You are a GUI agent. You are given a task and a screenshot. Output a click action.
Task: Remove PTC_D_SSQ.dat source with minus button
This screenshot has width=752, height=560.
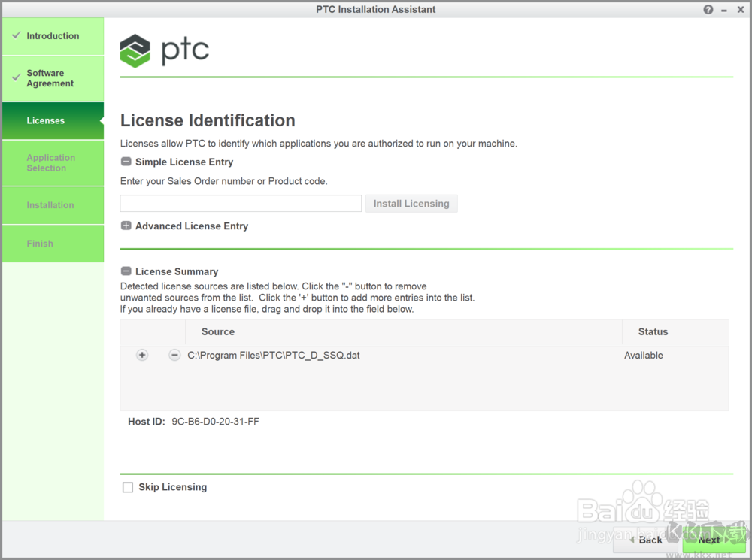(174, 356)
